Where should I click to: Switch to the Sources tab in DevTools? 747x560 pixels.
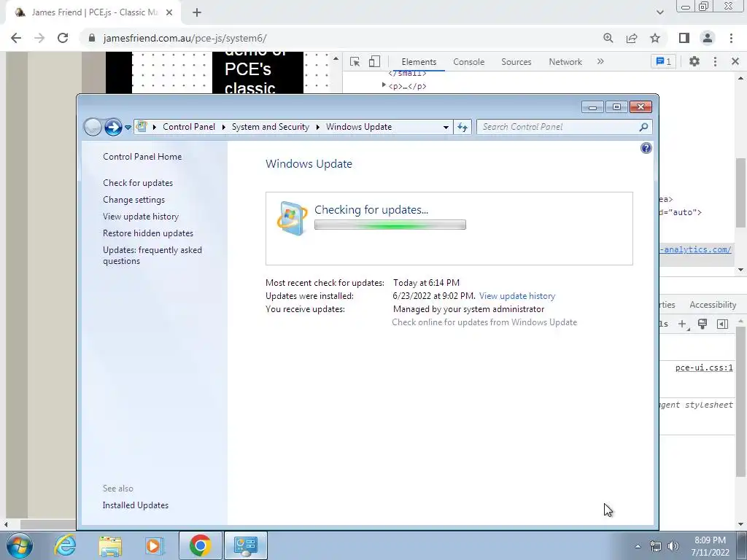click(x=516, y=62)
